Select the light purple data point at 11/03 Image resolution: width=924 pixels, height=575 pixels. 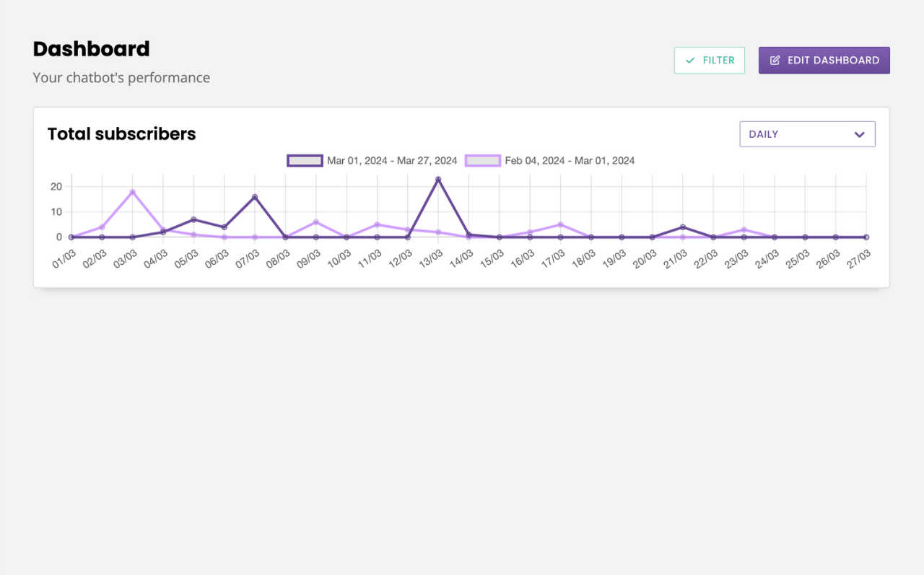377,224
